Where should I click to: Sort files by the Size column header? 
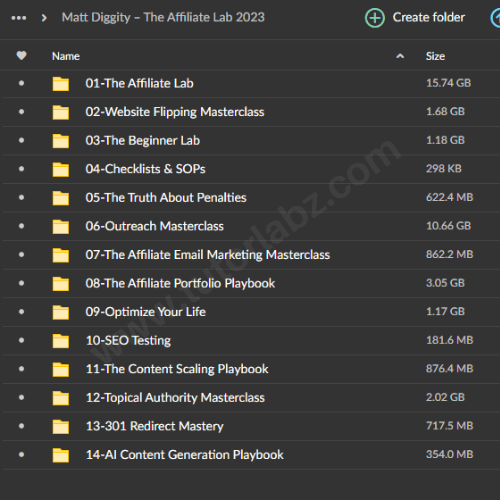pyautogui.click(x=435, y=56)
